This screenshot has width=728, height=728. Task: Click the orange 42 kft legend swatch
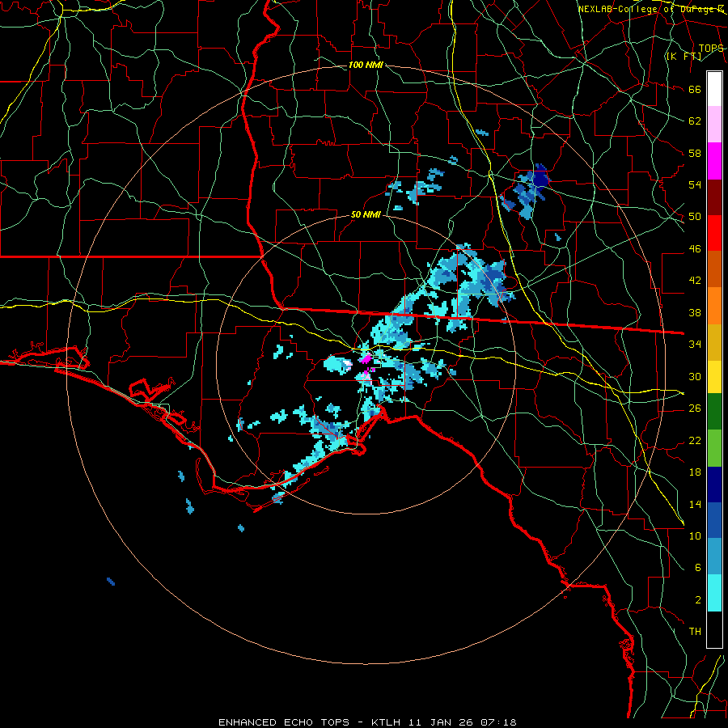pyautogui.click(x=714, y=305)
